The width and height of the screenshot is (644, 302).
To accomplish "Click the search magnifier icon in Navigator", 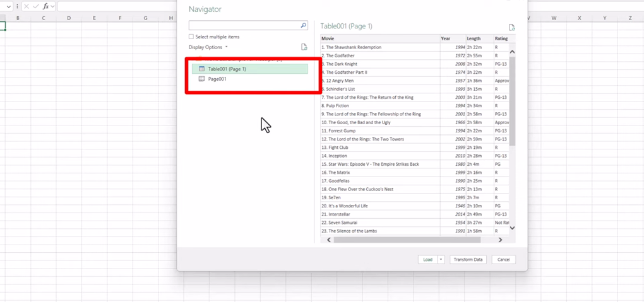I will coord(303,26).
